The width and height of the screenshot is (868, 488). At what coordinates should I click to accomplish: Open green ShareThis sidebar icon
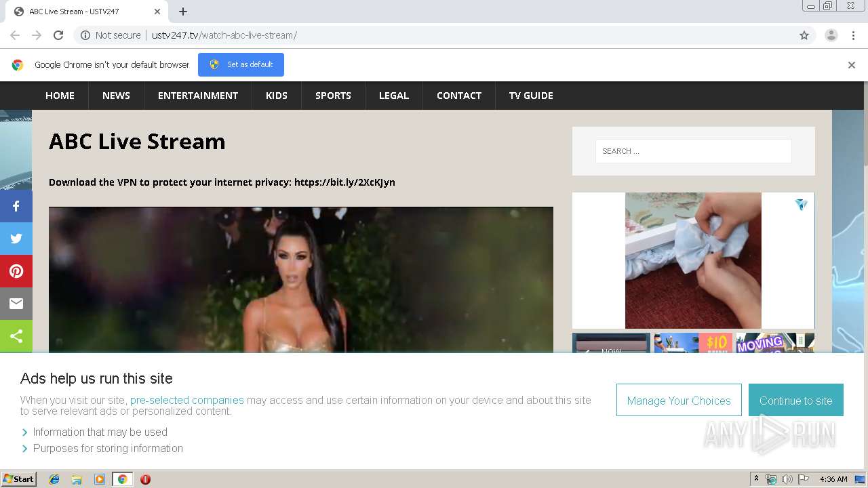click(16, 336)
